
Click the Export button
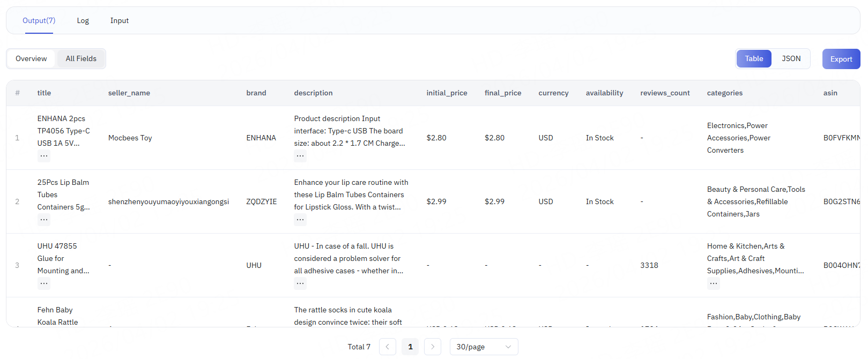coord(841,59)
